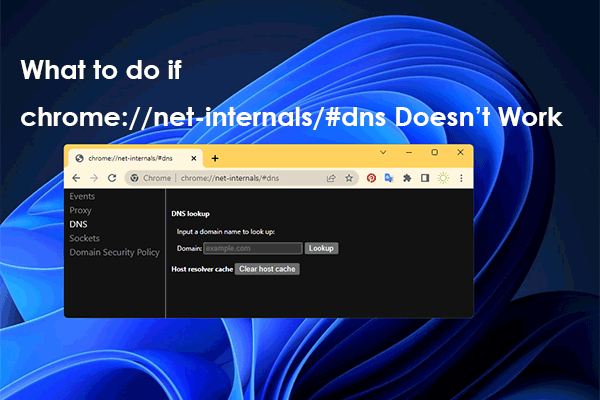Bookmark this page with the star icon
Image resolution: width=600 pixels, height=400 pixels.
tap(349, 178)
